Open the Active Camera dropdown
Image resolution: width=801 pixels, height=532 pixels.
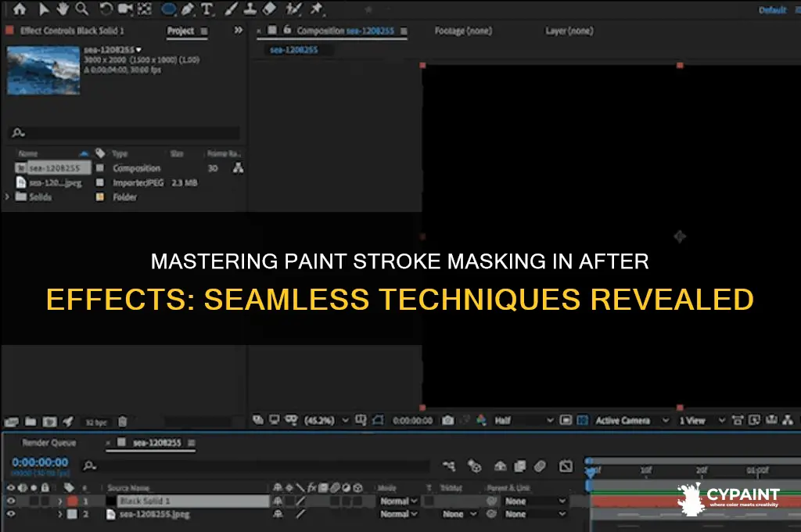click(632, 421)
